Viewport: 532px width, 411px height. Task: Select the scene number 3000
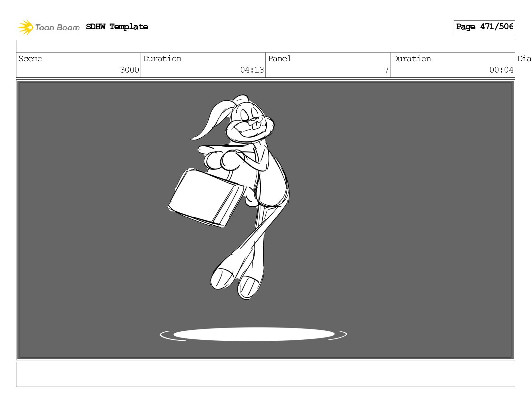(x=130, y=70)
